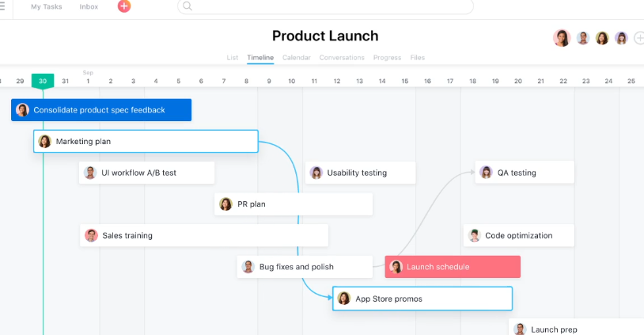Click inside the top search field
Viewport: 644px width, 335px height.
click(x=325, y=6)
